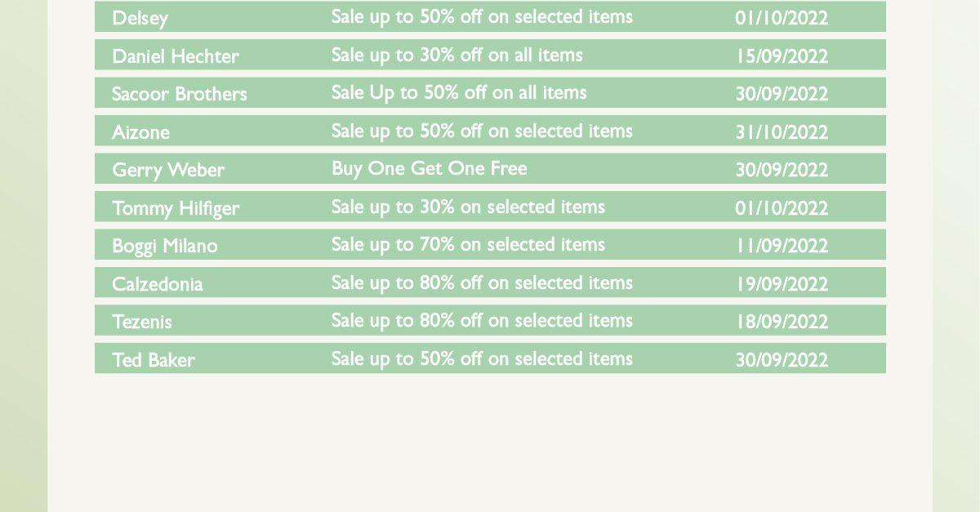Click Tommy Hilfiger's 30% sale offer text
Screen dimensions: 980x512
coord(468,207)
